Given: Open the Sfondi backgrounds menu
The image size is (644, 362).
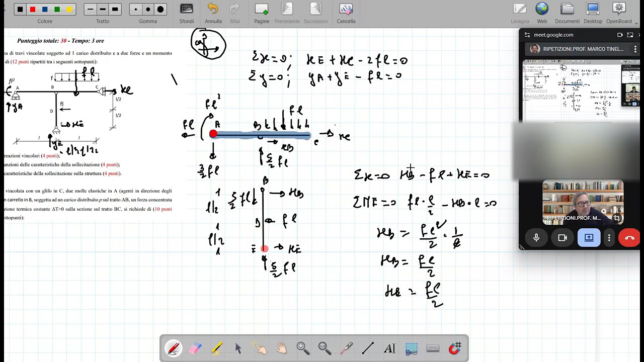Looking at the screenshot, I should click(x=187, y=13).
